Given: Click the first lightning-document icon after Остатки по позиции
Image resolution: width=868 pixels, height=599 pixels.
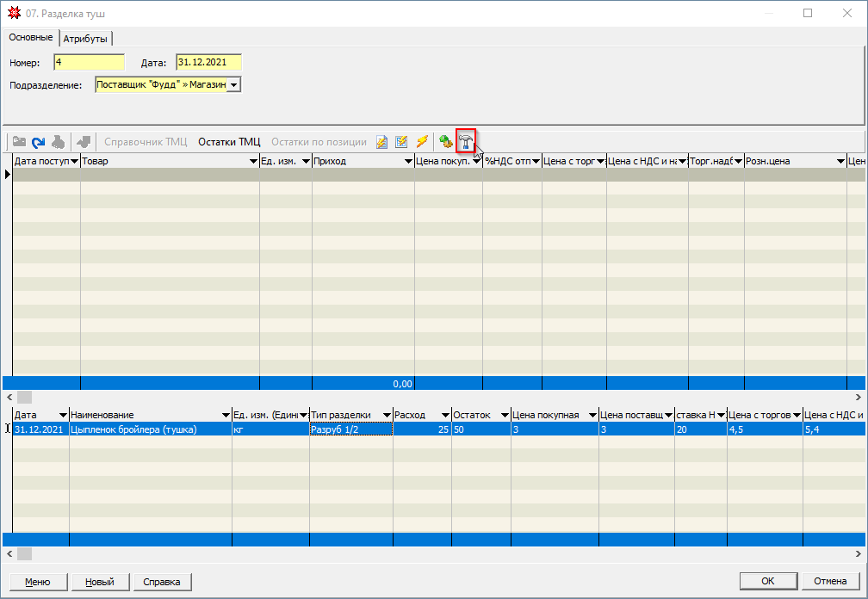Looking at the screenshot, I should tap(381, 142).
